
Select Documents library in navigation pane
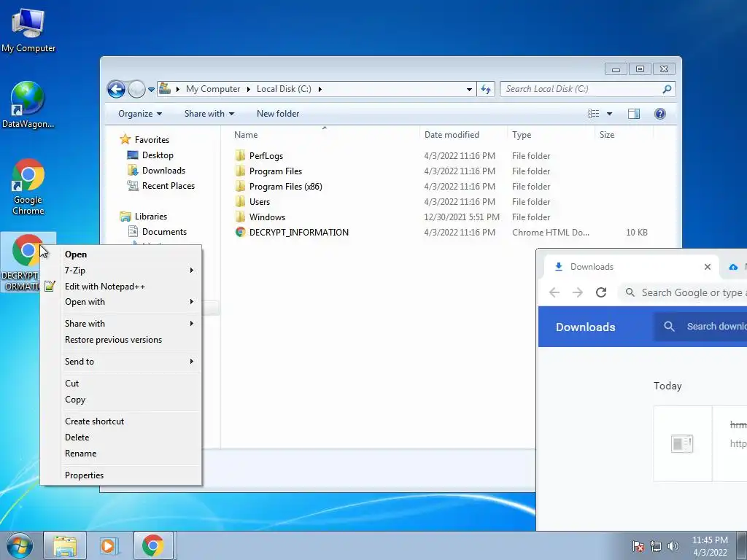pos(164,231)
